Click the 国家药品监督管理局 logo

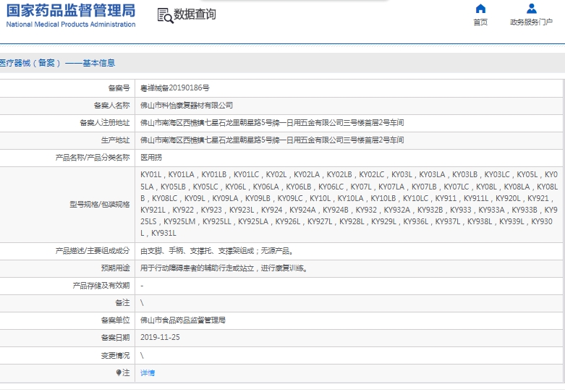[x=71, y=11]
